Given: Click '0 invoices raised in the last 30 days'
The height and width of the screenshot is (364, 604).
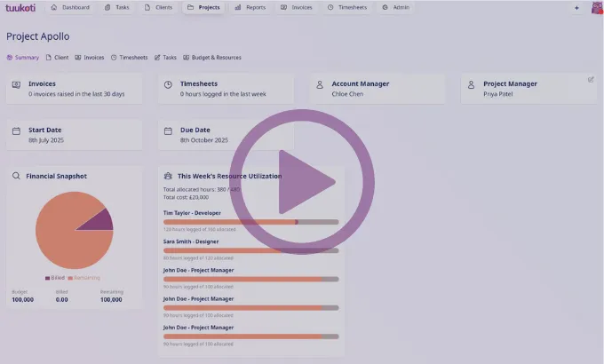Looking at the screenshot, I should tap(76, 94).
